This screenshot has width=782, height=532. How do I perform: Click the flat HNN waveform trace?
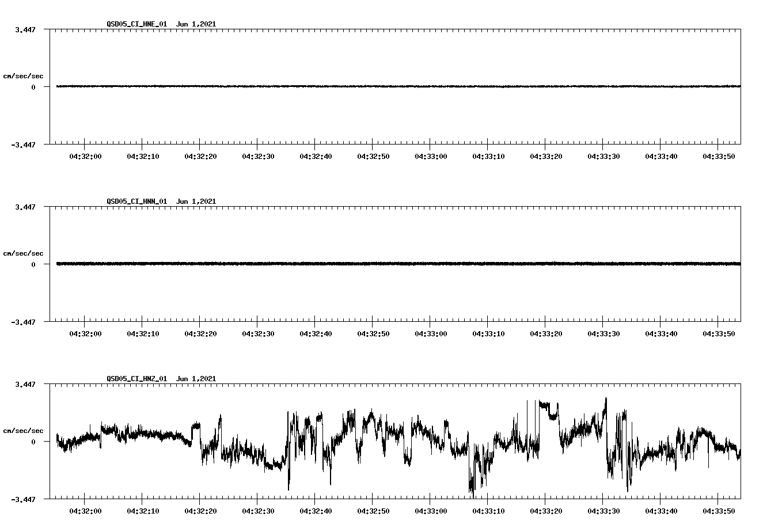pos(398,264)
